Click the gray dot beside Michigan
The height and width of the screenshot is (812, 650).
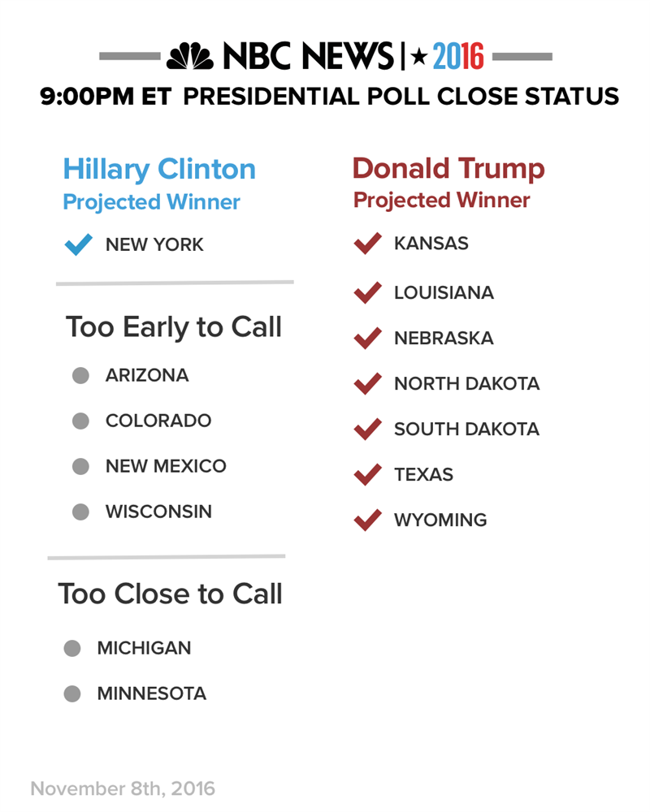click(x=72, y=648)
